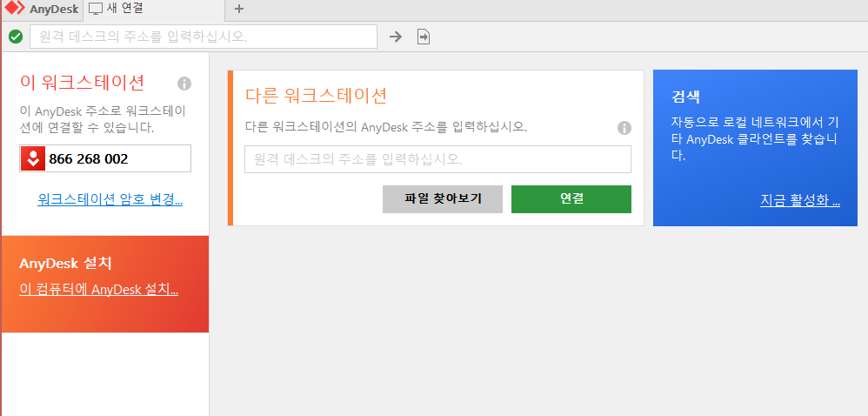Open the 새 연결 tab
Image resolution: width=868 pixels, height=416 pixels.
click(x=155, y=10)
